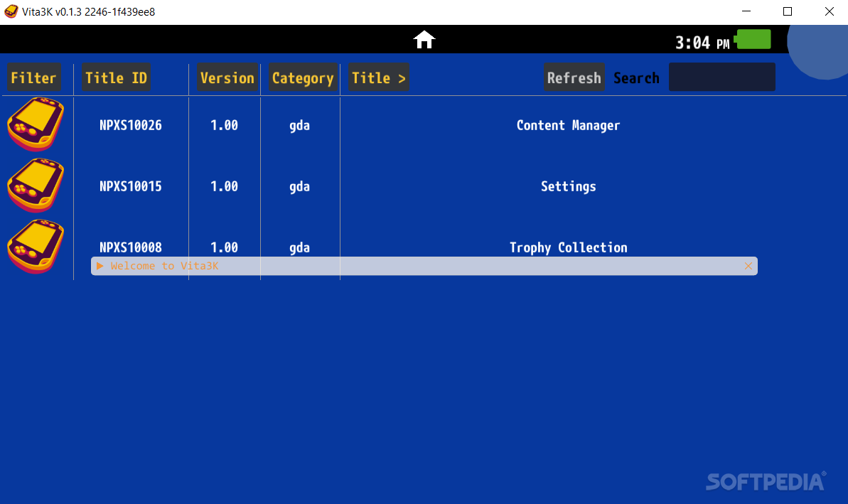
Task: Go to the home screen via house icon
Action: tap(424, 40)
